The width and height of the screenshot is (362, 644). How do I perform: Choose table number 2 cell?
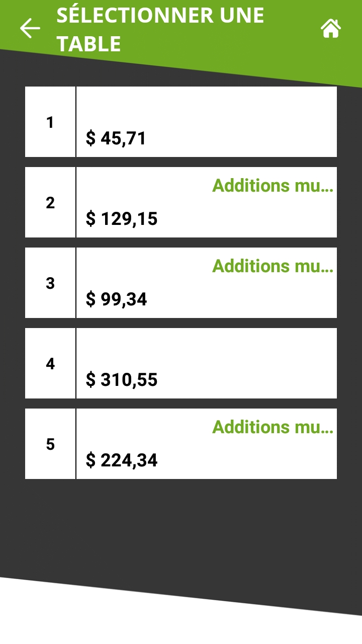pos(50,202)
